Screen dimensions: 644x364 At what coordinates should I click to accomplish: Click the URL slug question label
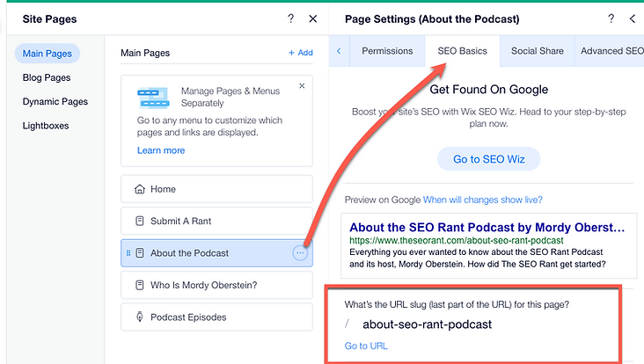(x=457, y=304)
